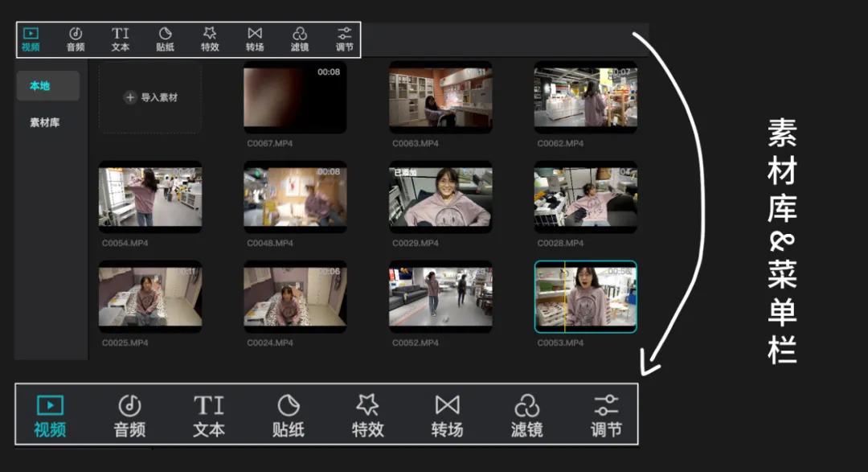Viewport: 868px width, 472px height.
Task: Click the 滤镜 filter icon in the bottom bar
Action: (x=528, y=413)
